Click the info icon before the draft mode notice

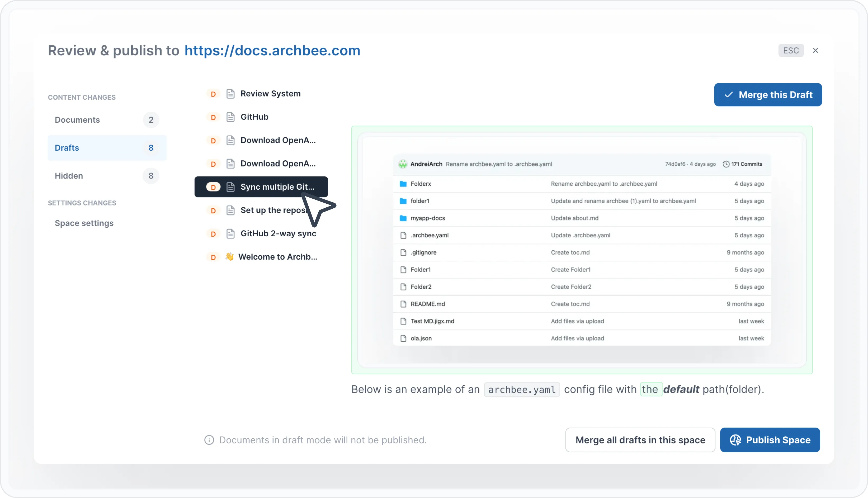(x=209, y=440)
